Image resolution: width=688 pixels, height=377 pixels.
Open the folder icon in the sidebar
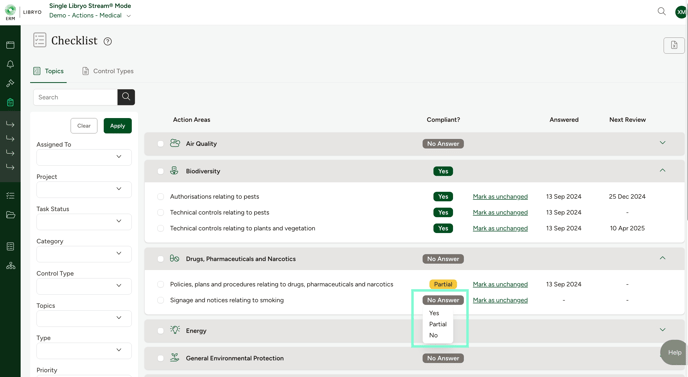pos(10,215)
